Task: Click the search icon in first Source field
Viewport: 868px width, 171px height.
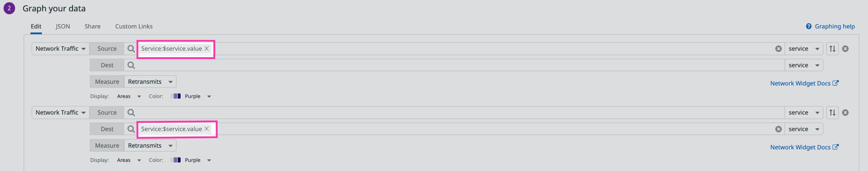Action: click(x=131, y=48)
